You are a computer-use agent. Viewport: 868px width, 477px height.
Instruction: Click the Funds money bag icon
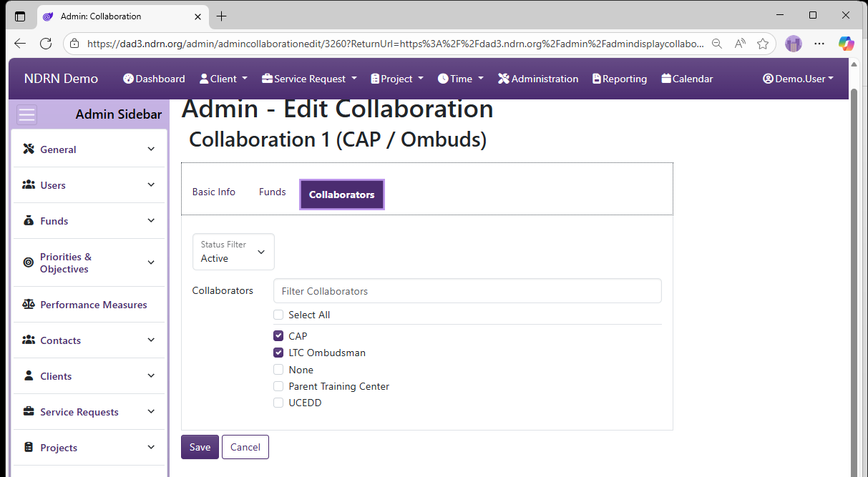(29, 221)
